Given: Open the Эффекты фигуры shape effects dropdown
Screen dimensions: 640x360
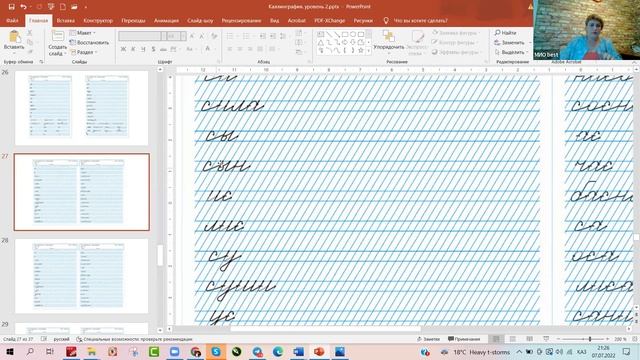Looking at the screenshot, I should pos(456,52).
